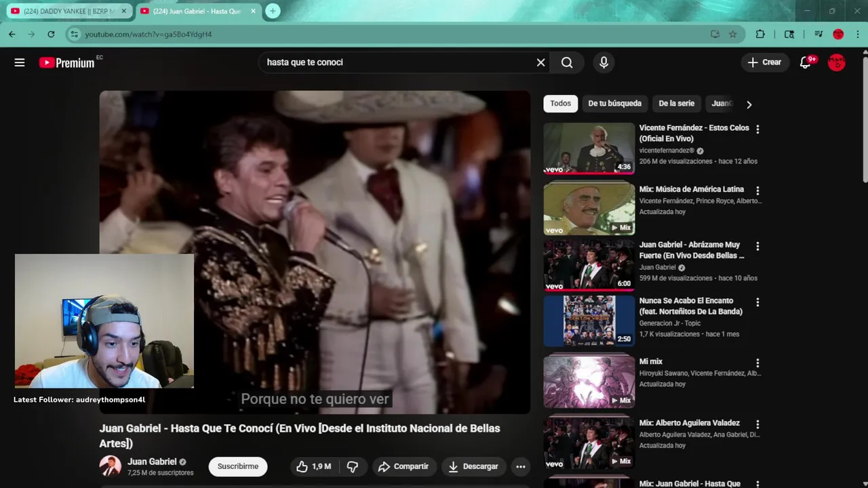Go back in the browser

tap(12, 34)
